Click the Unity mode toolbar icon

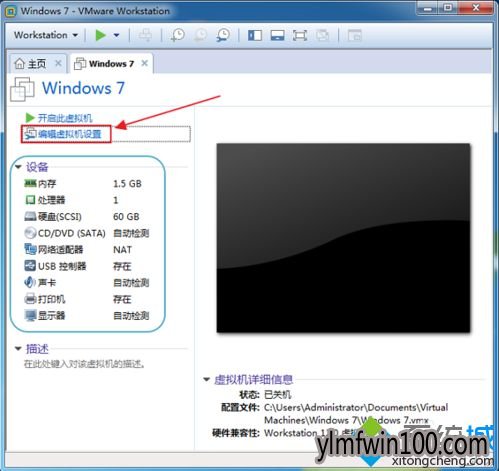[322, 35]
